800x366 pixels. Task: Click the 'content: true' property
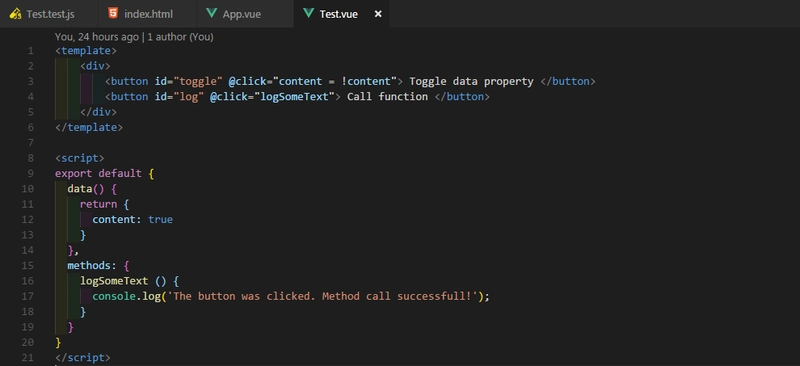[x=133, y=219]
